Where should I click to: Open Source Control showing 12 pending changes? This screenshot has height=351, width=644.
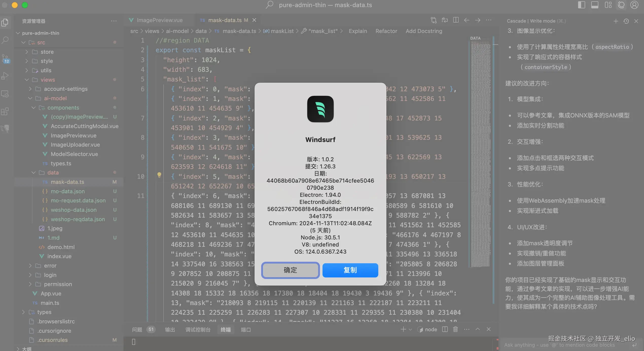(x=5, y=58)
